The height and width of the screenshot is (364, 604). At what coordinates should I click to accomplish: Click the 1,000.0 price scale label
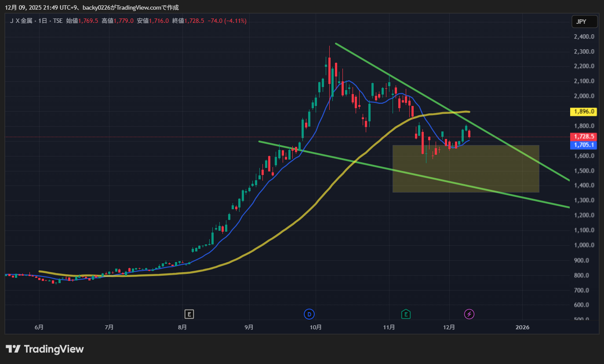584,245
